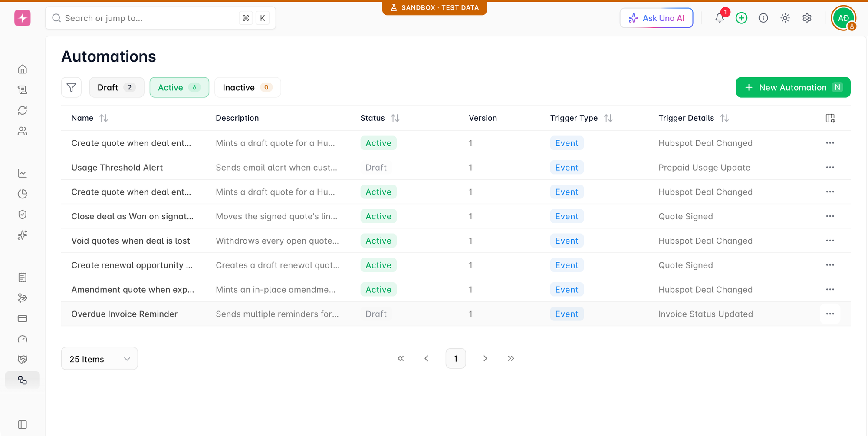Image resolution: width=868 pixels, height=436 pixels.
Task: Open the column settings icon
Action: pos(830,118)
